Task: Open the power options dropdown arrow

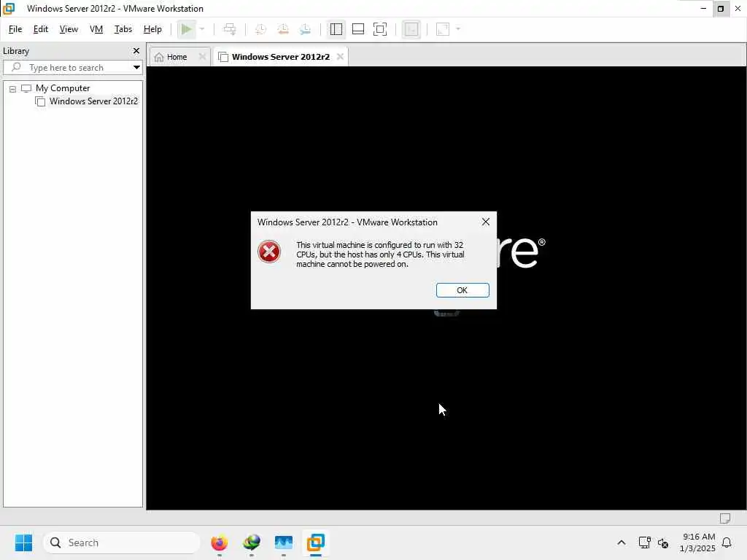Action: pyautogui.click(x=202, y=29)
